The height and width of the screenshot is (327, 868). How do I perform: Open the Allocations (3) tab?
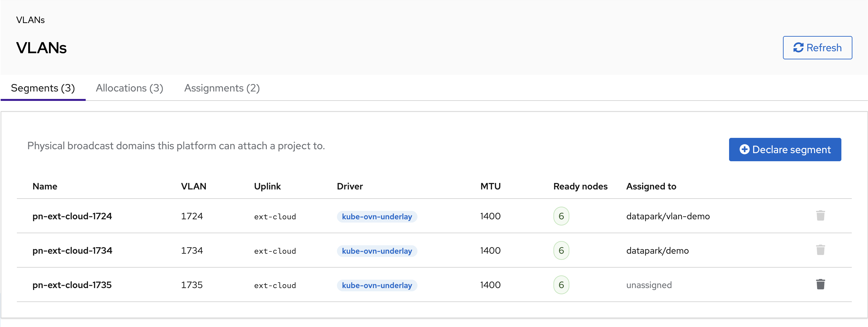(130, 88)
